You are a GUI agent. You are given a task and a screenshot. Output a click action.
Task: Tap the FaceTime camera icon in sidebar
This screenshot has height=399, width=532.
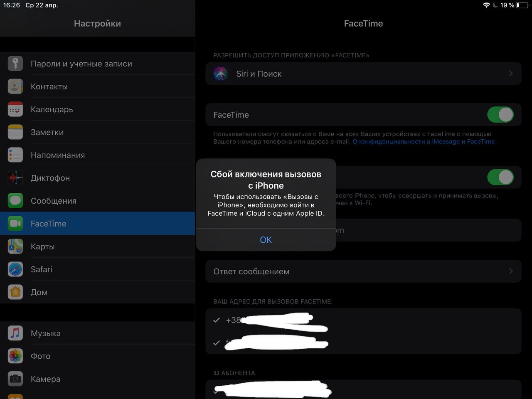(15, 224)
